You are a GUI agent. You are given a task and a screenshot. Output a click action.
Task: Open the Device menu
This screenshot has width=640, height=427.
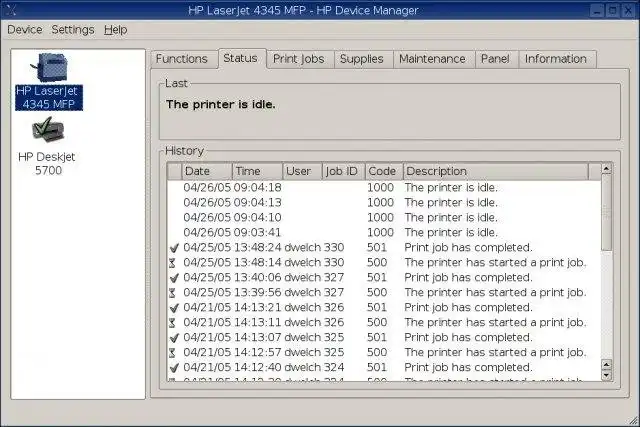(x=25, y=30)
